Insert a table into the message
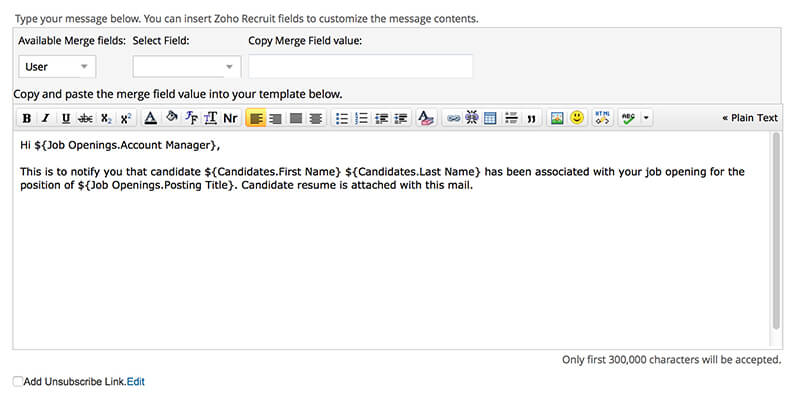The image size is (800, 399). tap(490, 118)
